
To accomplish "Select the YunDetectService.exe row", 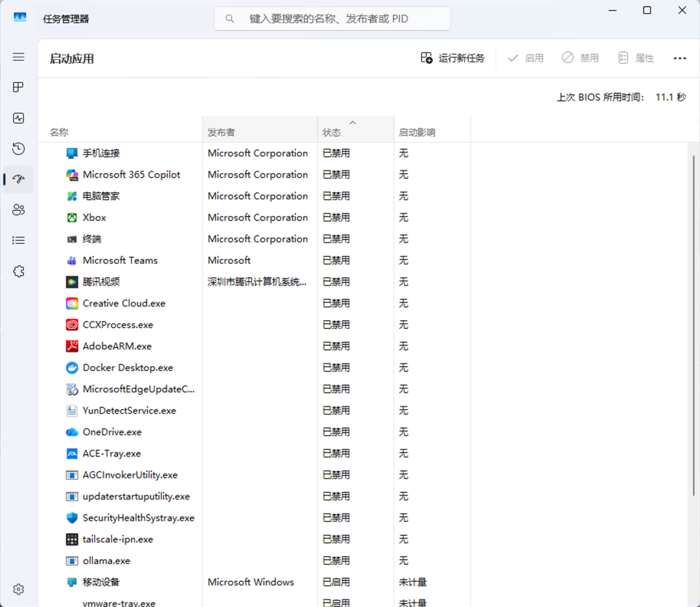I will click(253, 411).
